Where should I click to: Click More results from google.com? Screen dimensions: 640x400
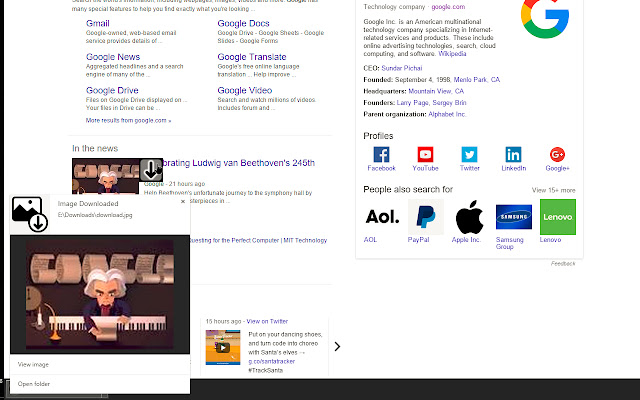(x=129, y=120)
